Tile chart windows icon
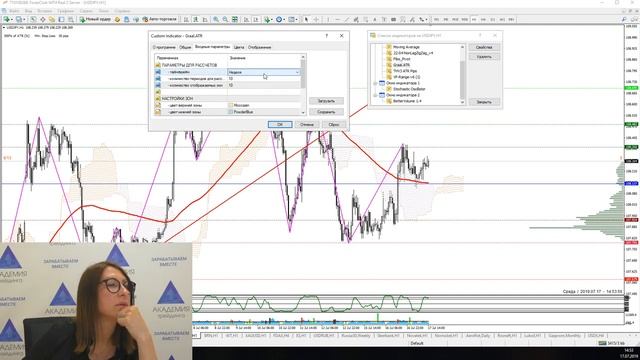Viewport: 640px width, 360px height. (235, 19)
